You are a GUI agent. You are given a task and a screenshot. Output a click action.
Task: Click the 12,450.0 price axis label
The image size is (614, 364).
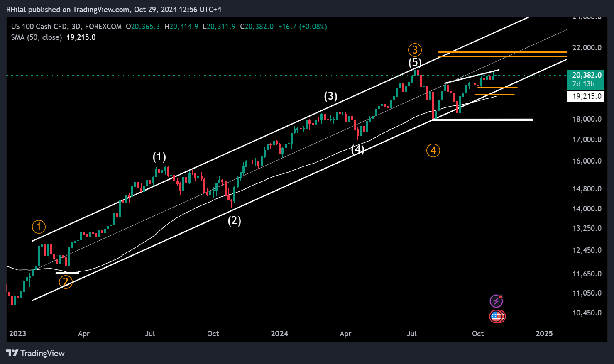(x=587, y=250)
